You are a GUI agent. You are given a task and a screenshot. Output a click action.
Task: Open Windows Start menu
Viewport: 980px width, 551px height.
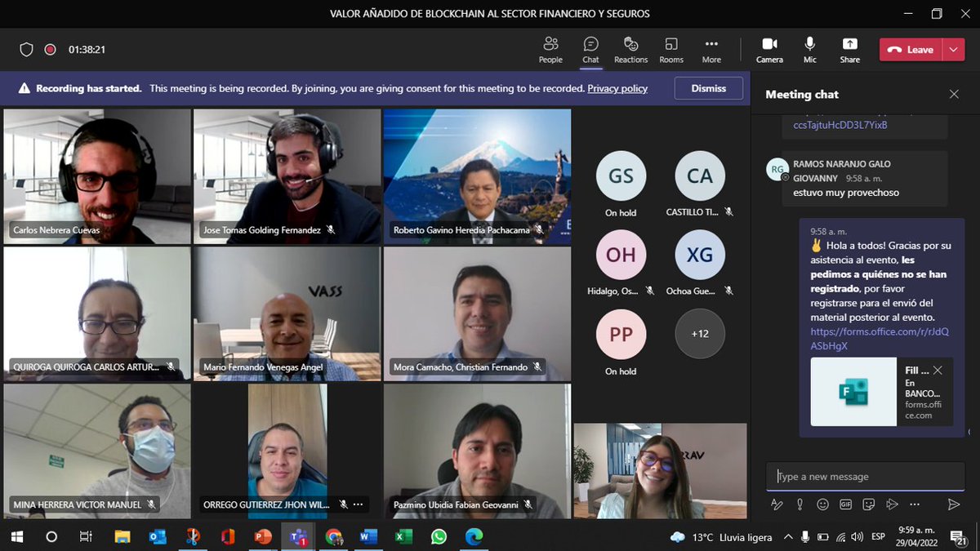pyautogui.click(x=17, y=536)
